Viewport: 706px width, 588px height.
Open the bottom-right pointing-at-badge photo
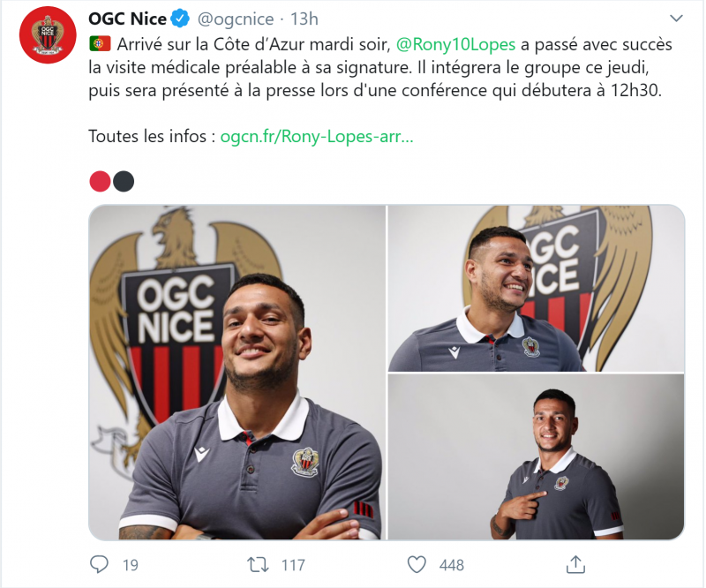coord(537,456)
